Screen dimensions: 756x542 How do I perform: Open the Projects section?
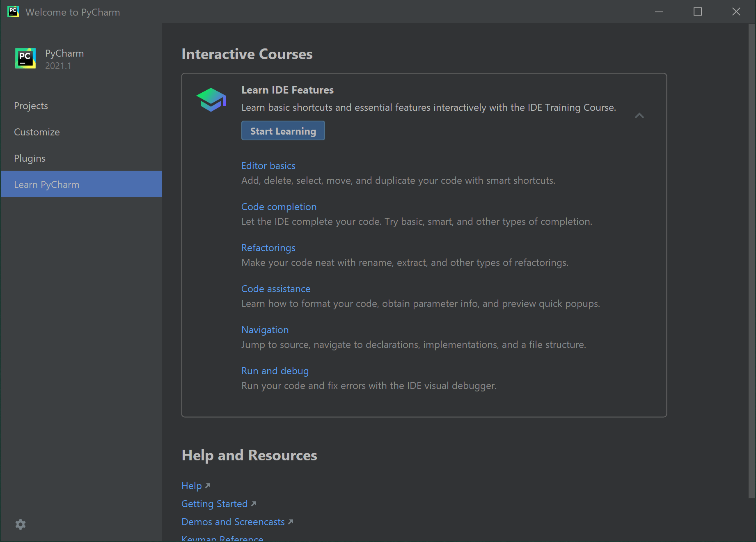coord(81,106)
